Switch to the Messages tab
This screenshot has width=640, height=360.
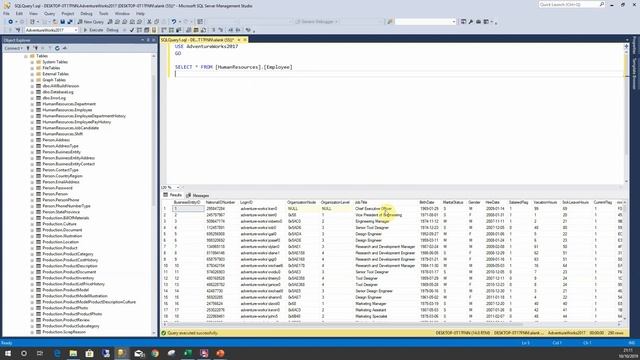[198, 196]
